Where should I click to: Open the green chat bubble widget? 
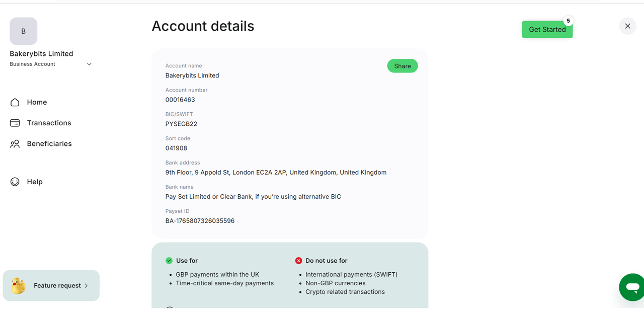coord(632,287)
